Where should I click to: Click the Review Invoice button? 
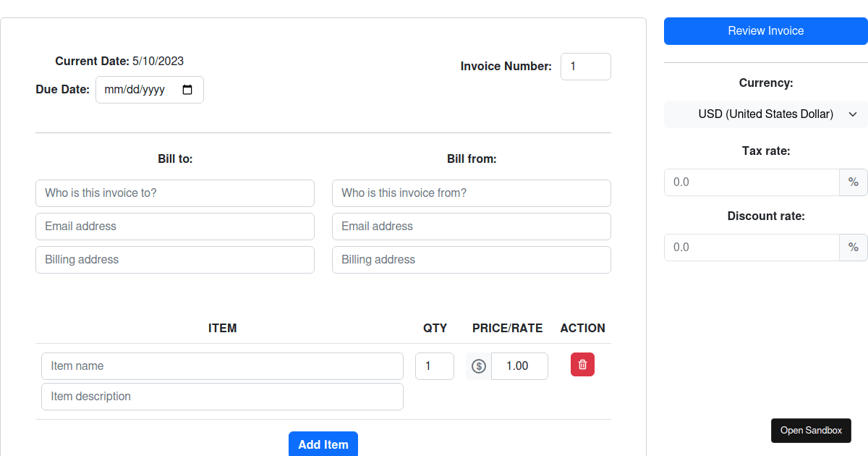(765, 30)
